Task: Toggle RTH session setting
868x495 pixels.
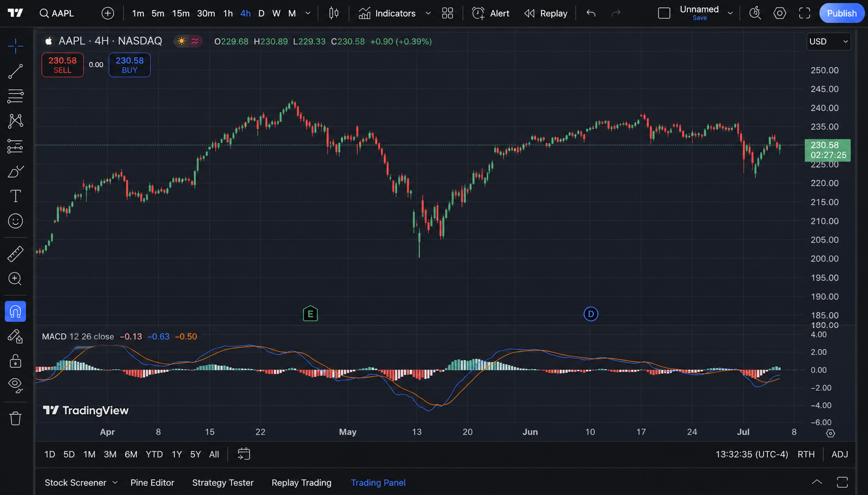Action: pyautogui.click(x=806, y=454)
